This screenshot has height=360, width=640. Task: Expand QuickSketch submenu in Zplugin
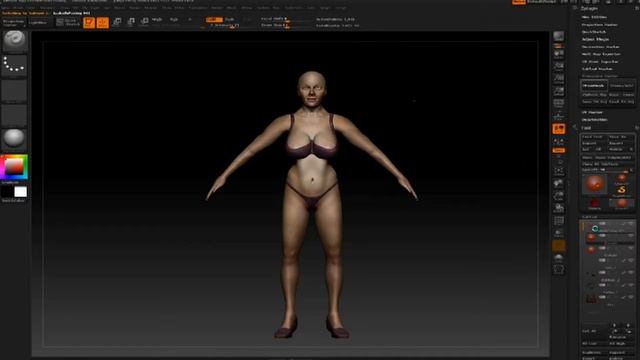coord(594,32)
